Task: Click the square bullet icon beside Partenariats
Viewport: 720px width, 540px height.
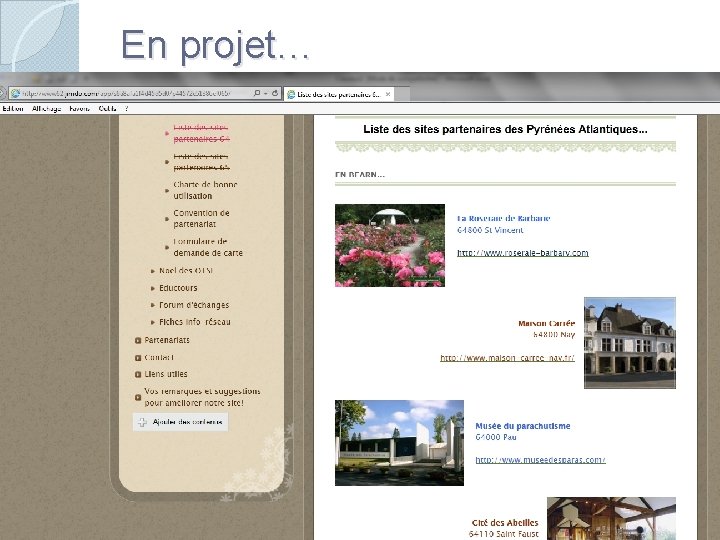Action: tap(138, 341)
